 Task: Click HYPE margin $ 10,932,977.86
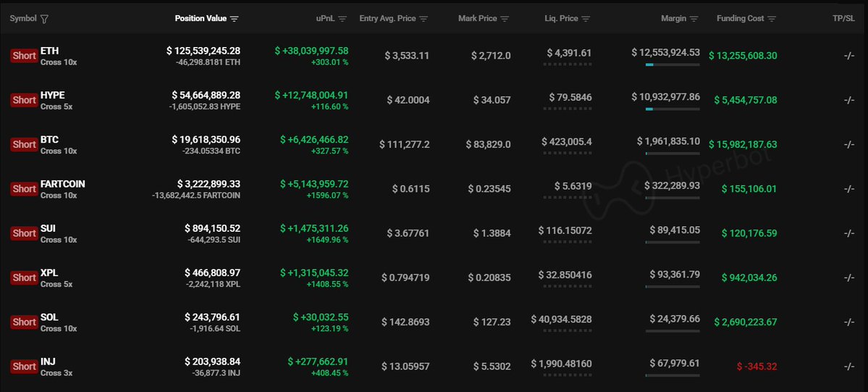(665, 97)
